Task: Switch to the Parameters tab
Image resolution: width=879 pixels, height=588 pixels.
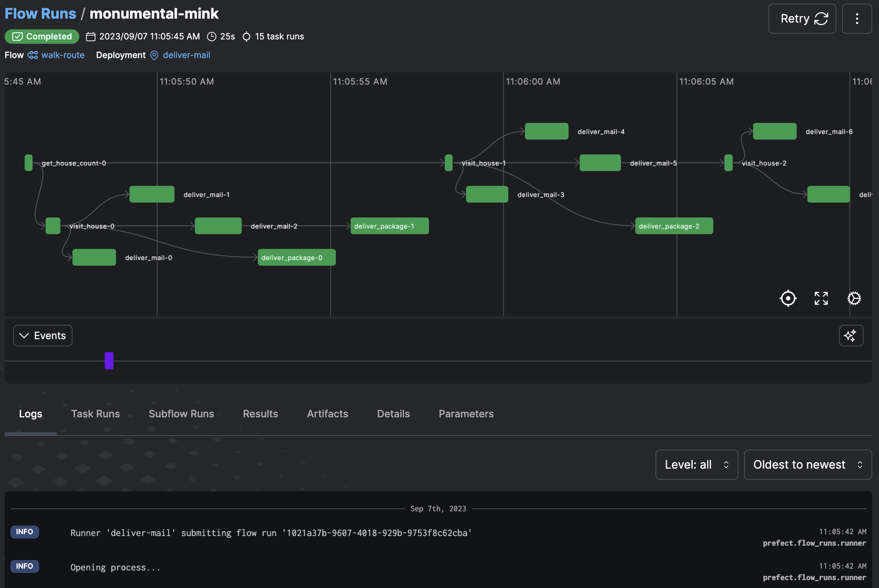Action: point(466,414)
